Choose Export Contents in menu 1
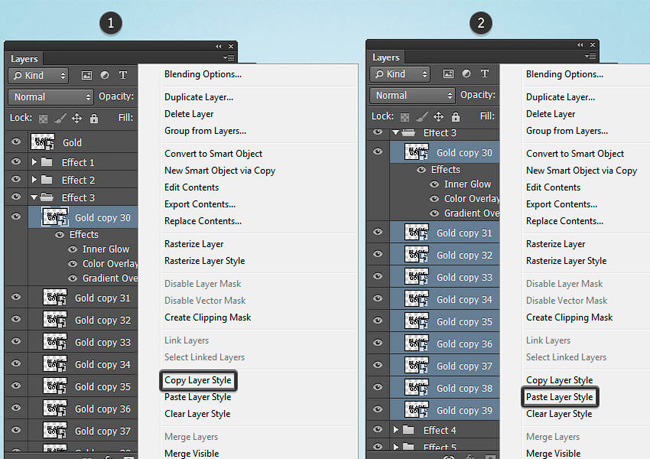The height and width of the screenshot is (459, 650). [x=200, y=204]
